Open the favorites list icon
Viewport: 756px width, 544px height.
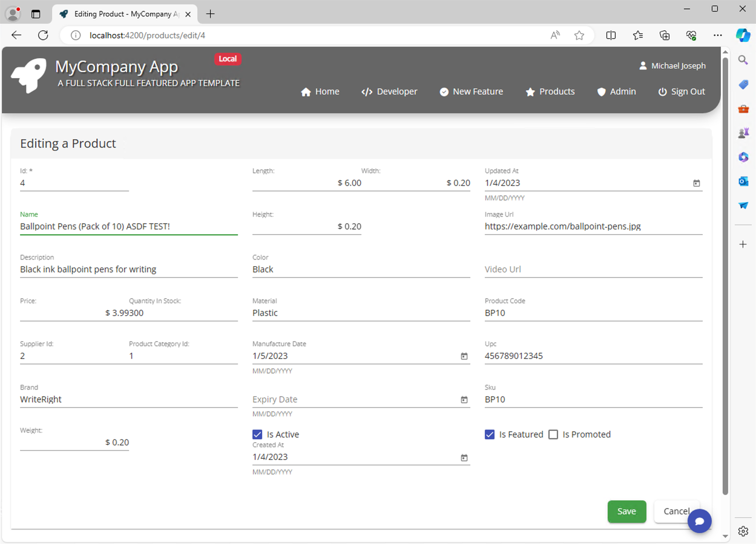coord(638,35)
